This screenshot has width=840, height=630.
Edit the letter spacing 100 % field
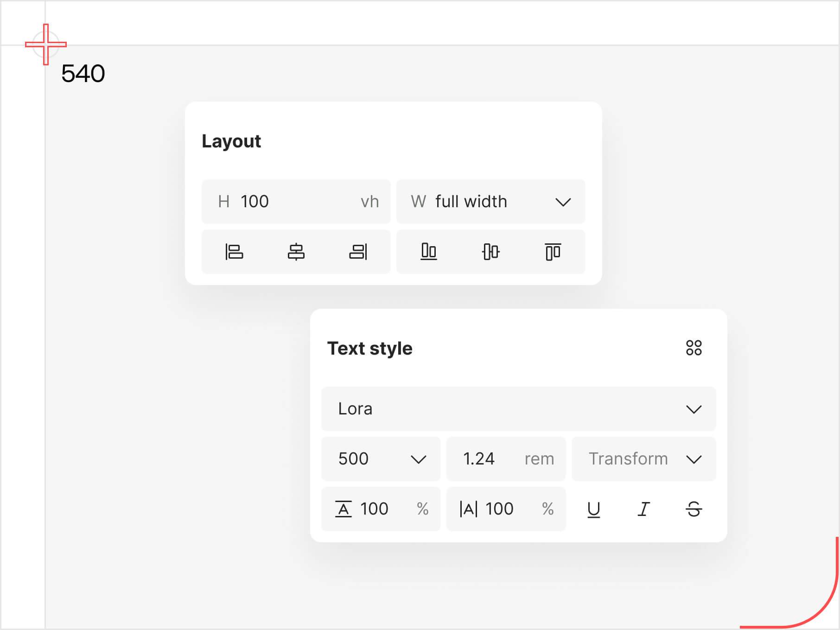coord(506,509)
